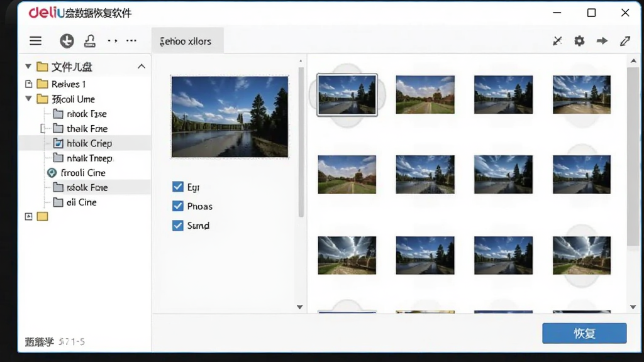Screen dimensions: 644x362
Task: Click the large preview image
Action: pyautogui.click(x=230, y=117)
